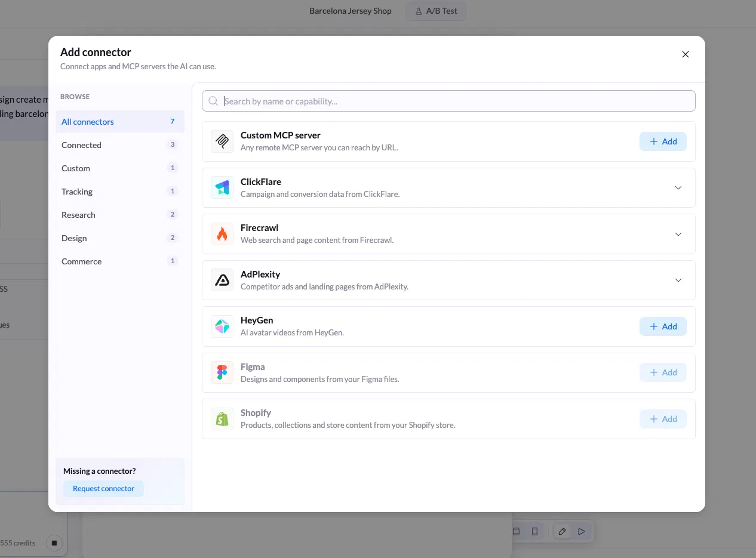Click 'AI avatar videos from HeyGen' description
The image size is (756, 558).
pos(292,332)
